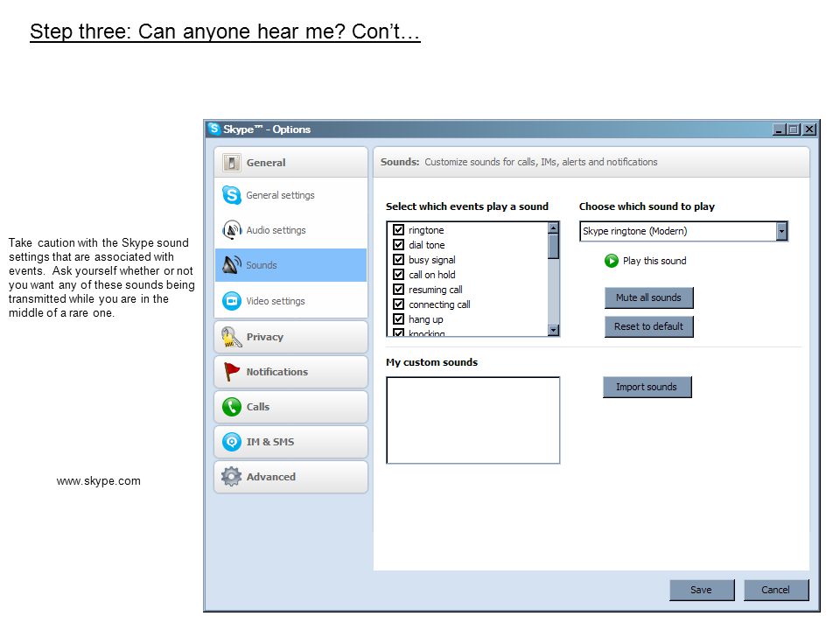
Task: Open the Privacy section
Action: click(290, 337)
